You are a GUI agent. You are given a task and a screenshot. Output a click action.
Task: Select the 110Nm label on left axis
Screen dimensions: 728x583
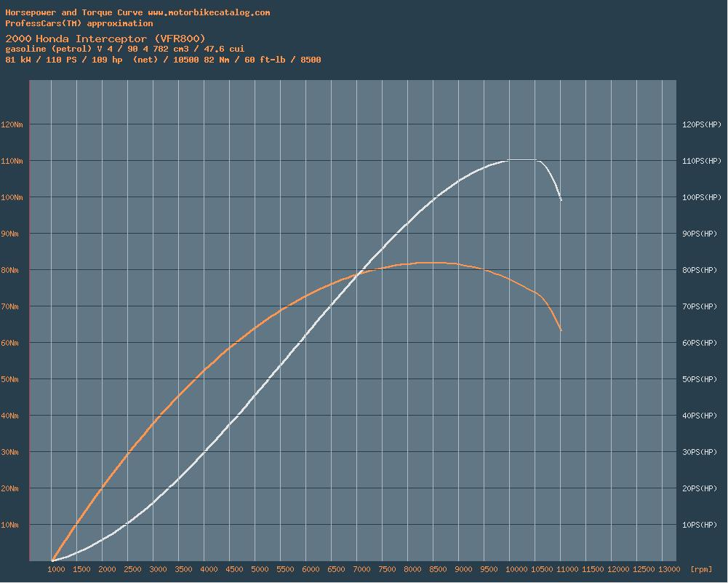(12, 161)
